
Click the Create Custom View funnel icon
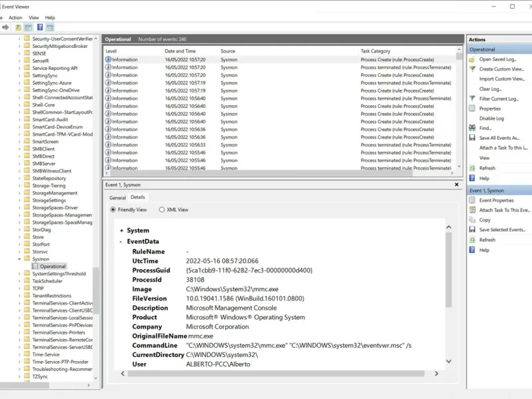pyautogui.click(x=472, y=69)
